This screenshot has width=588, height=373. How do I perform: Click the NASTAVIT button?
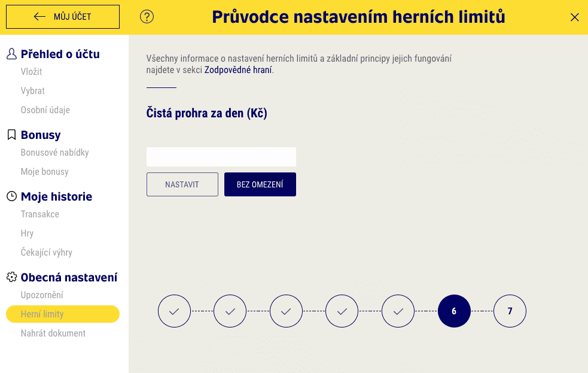[x=182, y=184]
